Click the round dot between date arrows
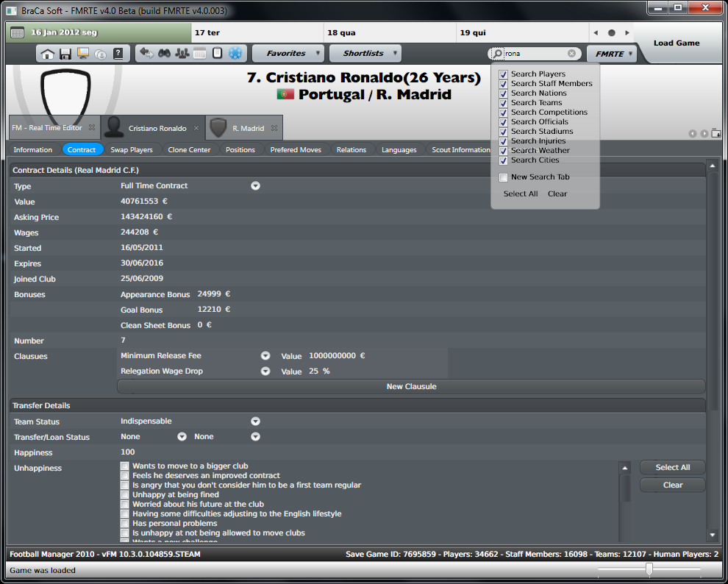The width and height of the screenshot is (728, 584). point(612,33)
